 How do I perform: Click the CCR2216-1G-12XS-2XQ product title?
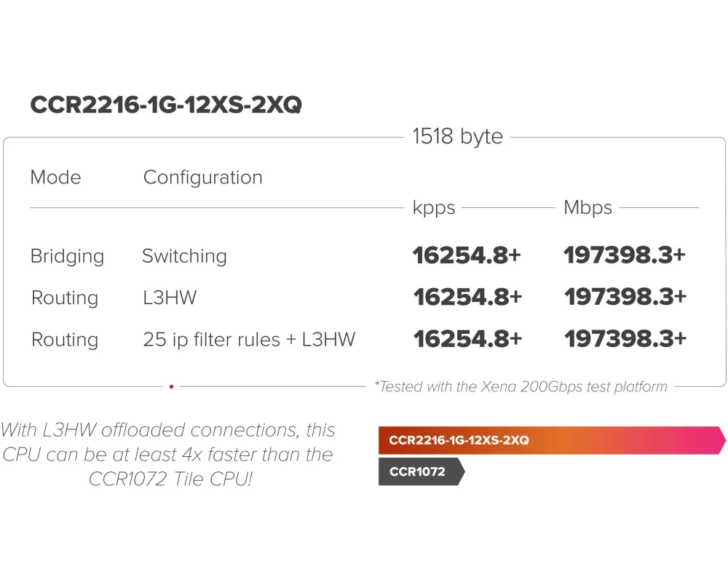(166, 105)
